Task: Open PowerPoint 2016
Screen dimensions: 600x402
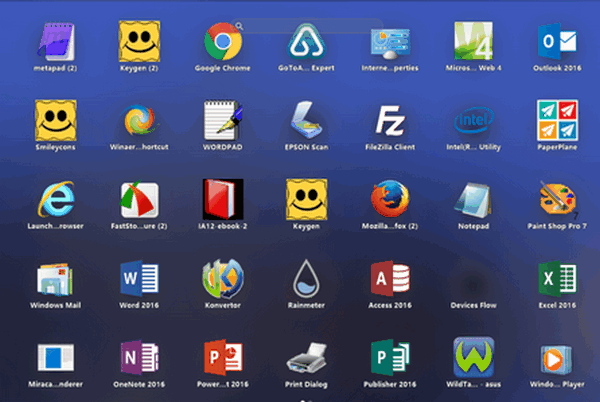Action: (x=223, y=358)
